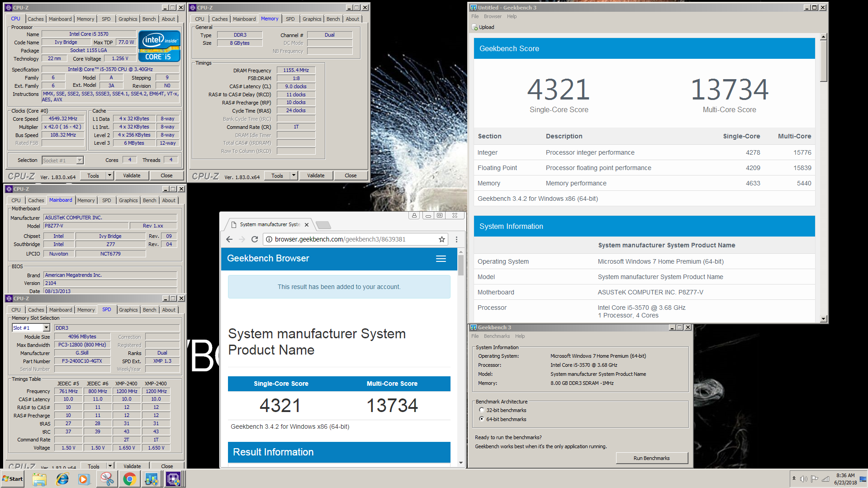Click scroll down arrow in Geekbench results

[x=823, y=318]
